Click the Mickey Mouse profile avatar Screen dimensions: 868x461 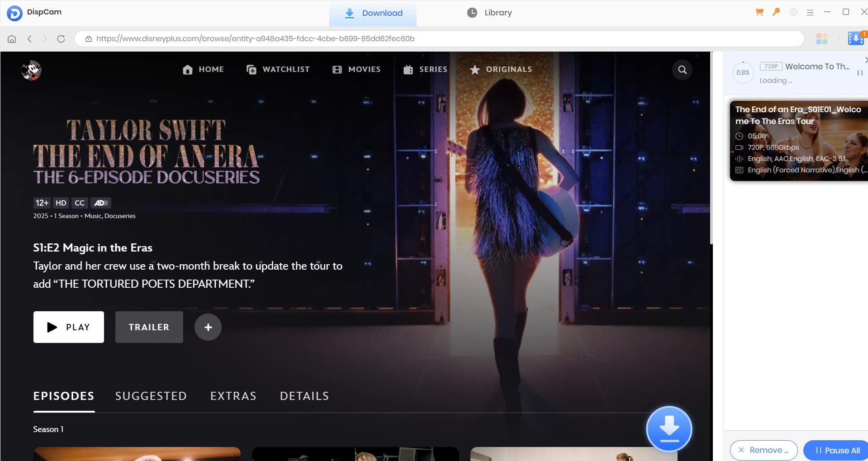pyautogui.click(x=31, y=70)
